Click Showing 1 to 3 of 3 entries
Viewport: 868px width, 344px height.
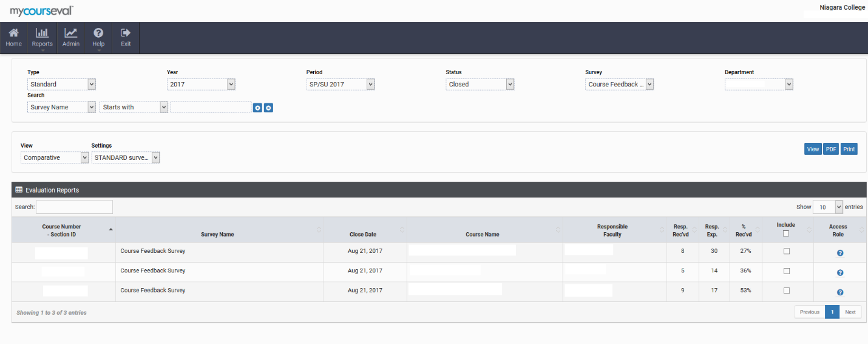(x=52, y=313)
